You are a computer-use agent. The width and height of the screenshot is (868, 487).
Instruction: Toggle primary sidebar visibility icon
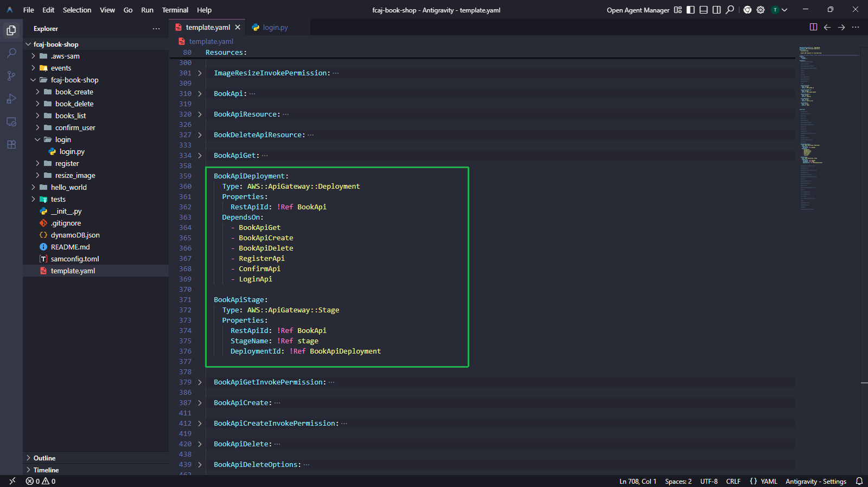pyautogui.click(x=691, y=10)
